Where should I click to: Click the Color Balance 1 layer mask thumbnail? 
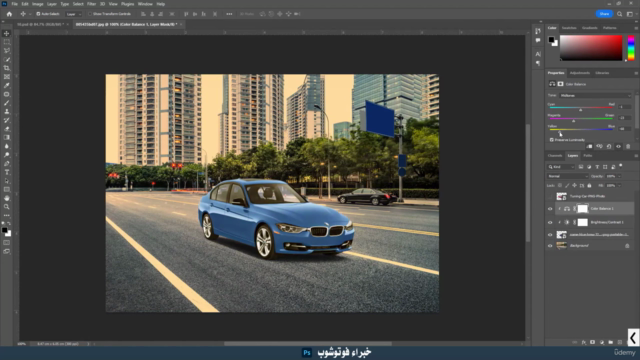(x=582, y=209)
